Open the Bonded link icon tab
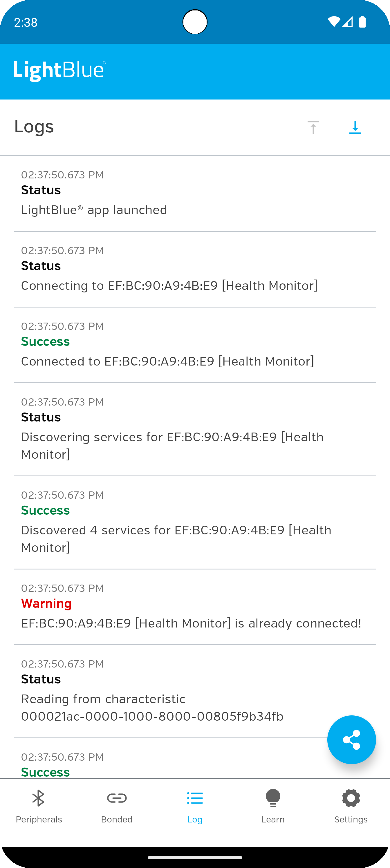The height and width of the screenshot is (868, 390). (x=117, y=798)
